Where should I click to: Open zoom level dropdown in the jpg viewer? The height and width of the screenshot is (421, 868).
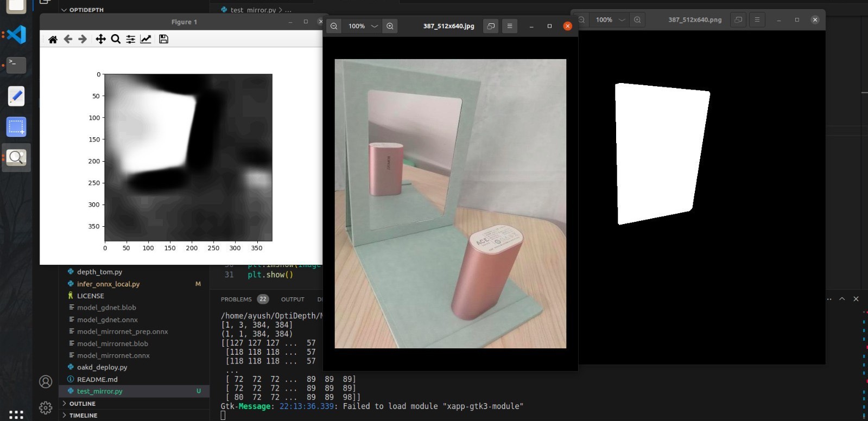(375, 26)
